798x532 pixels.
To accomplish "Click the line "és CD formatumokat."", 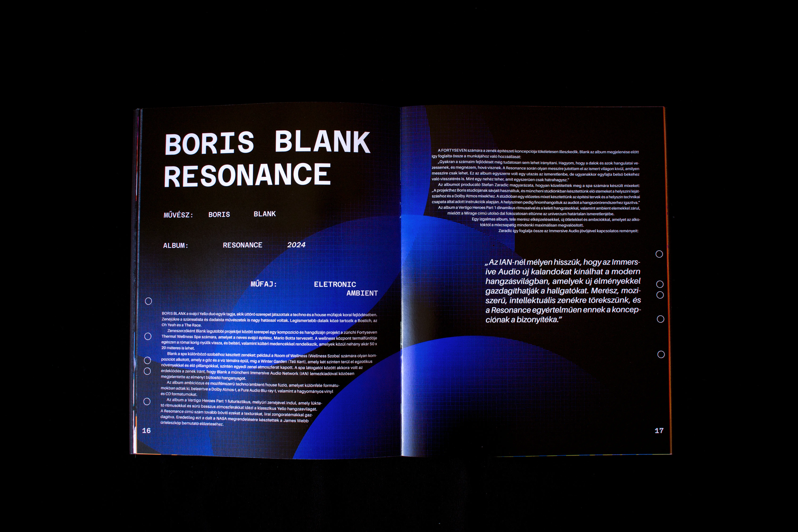I will tap(179, 394).
